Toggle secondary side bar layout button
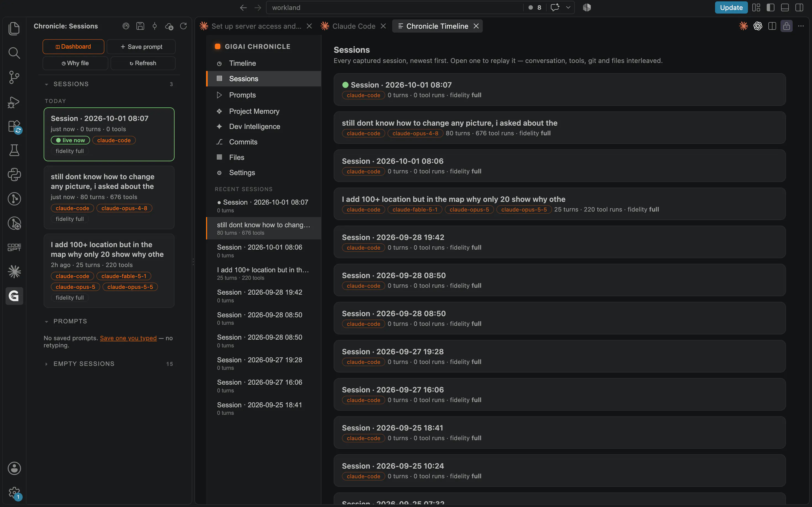Image resolution: width=812 pixels, height=507 pixels. [799, 8]
